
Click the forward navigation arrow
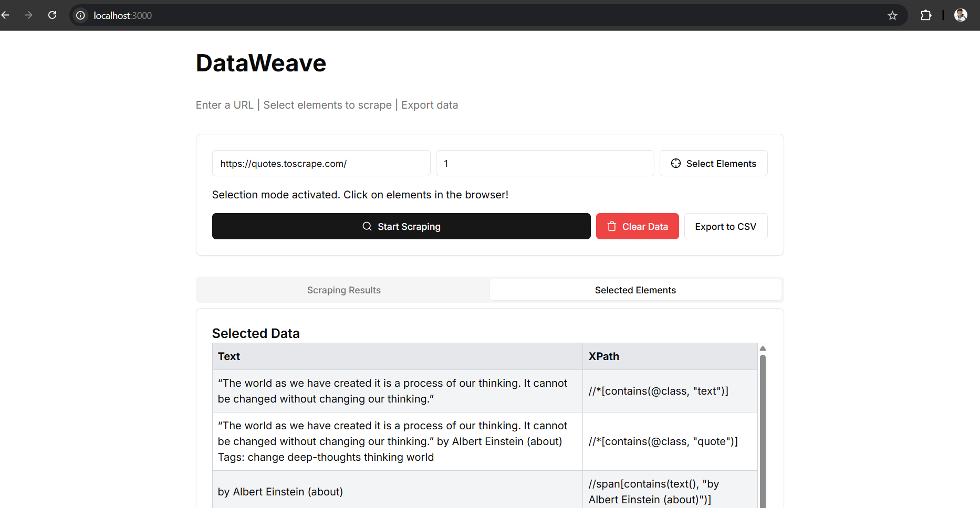click(28, 15)
